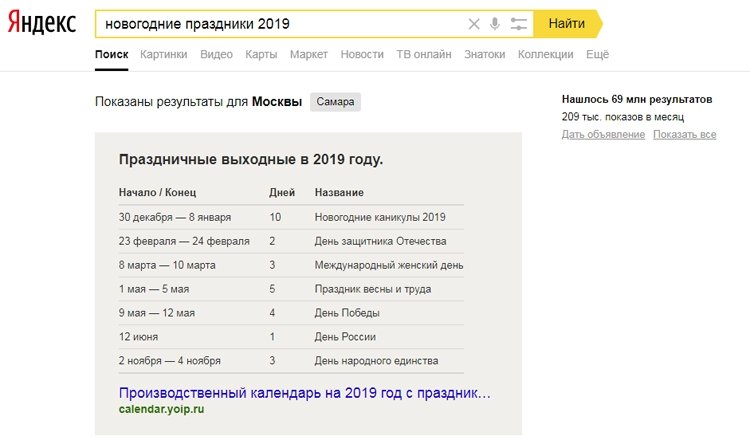Go to the Маркет tab
The width and height of the screenshot is (750, 444).
[x=309, y=55]
